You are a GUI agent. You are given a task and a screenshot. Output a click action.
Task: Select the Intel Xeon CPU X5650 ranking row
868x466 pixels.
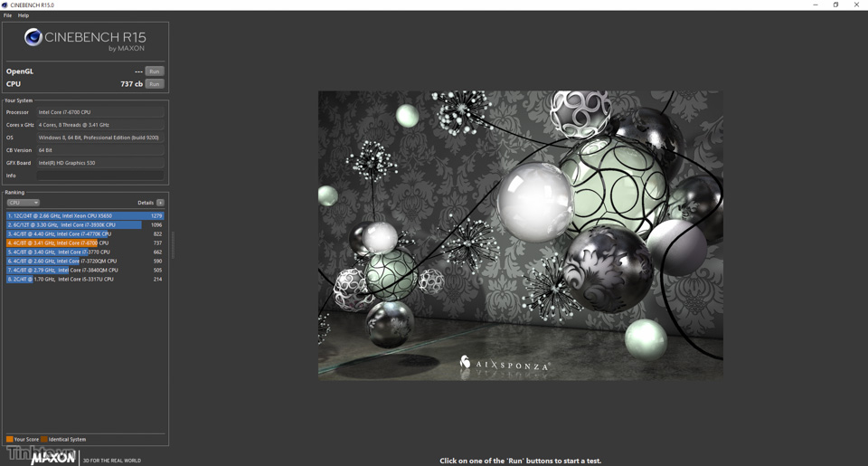pyautogui.click(x=85, y=216)
